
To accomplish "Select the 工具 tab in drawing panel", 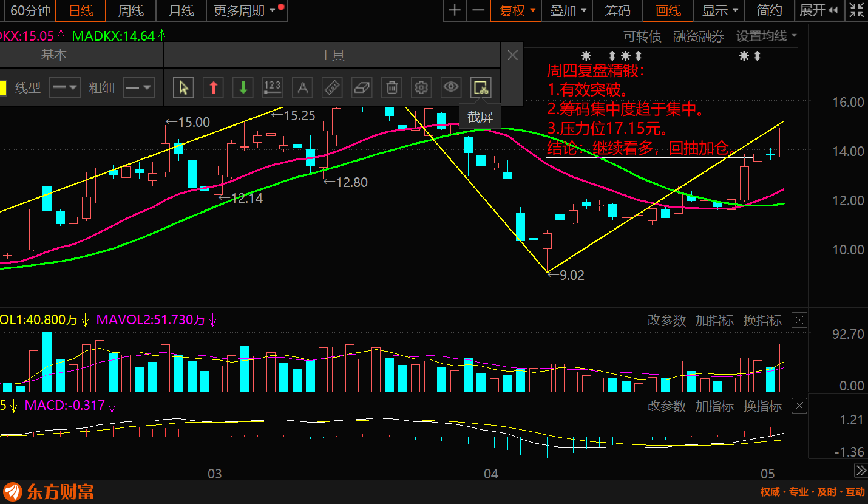I will pyautogui.click(x=332, y=55).
